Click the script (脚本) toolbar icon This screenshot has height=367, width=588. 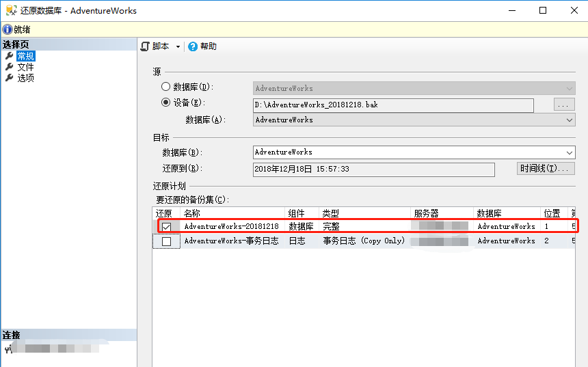tap(145, 46)
